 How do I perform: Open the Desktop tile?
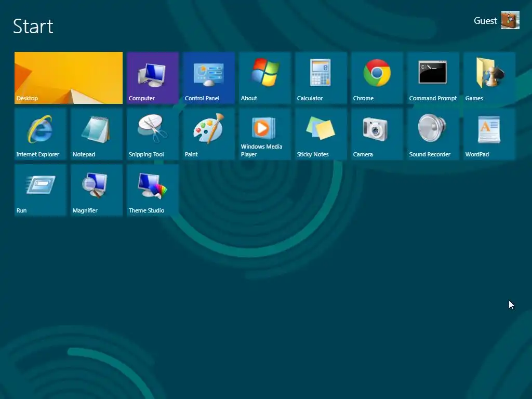coord(68,78)
